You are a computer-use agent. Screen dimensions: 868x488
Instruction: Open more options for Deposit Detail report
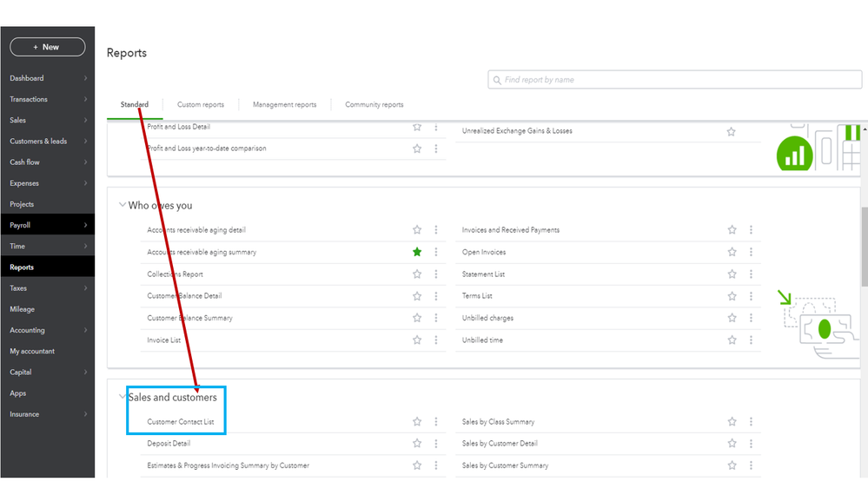coord(436,444)
